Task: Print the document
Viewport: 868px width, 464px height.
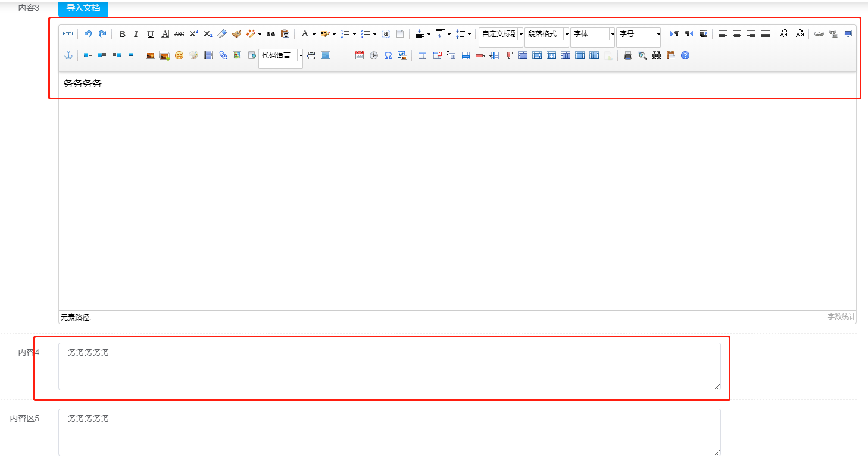Action: click(628, 55)
